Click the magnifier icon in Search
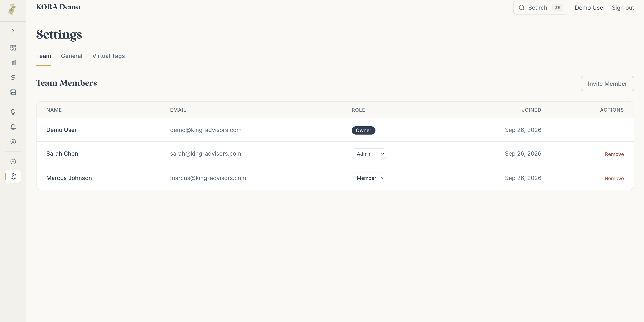Viewport: 644px width, 322px height. click(522, 8)
